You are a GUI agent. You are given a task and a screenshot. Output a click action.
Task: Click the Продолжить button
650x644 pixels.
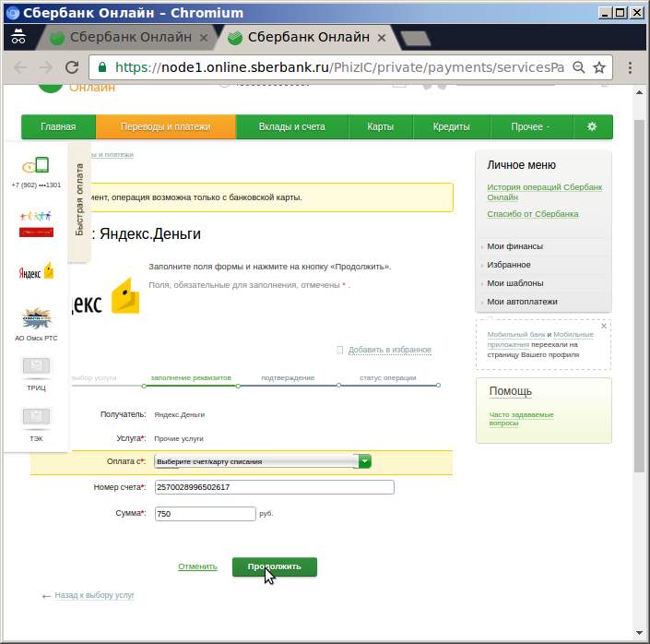275,566
